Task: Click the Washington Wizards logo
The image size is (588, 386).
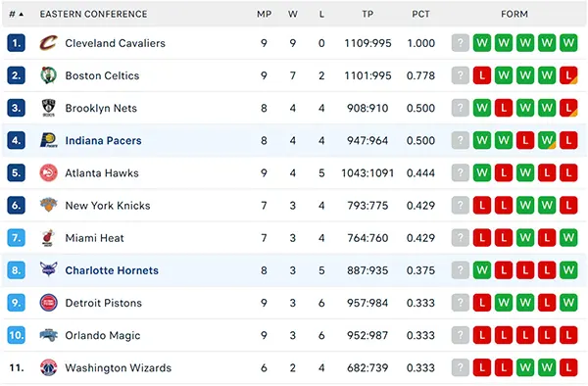Action: [x=49, y=367]
